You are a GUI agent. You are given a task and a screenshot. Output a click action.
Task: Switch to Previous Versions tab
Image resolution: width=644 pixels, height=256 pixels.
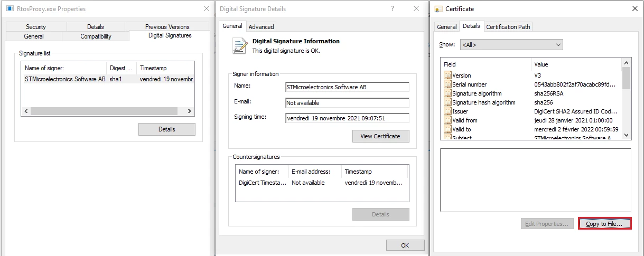167,27
